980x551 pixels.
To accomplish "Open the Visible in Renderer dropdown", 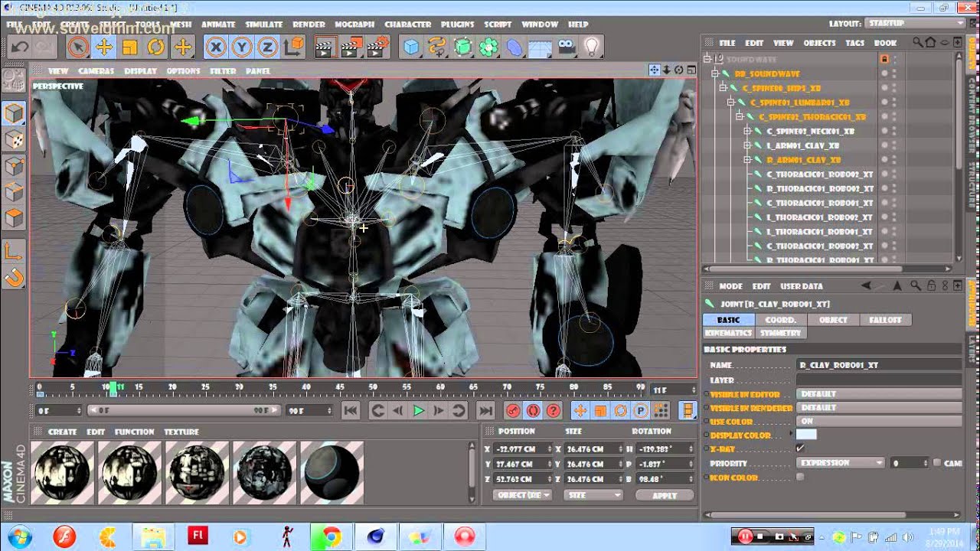I will [x=879, y=407].
